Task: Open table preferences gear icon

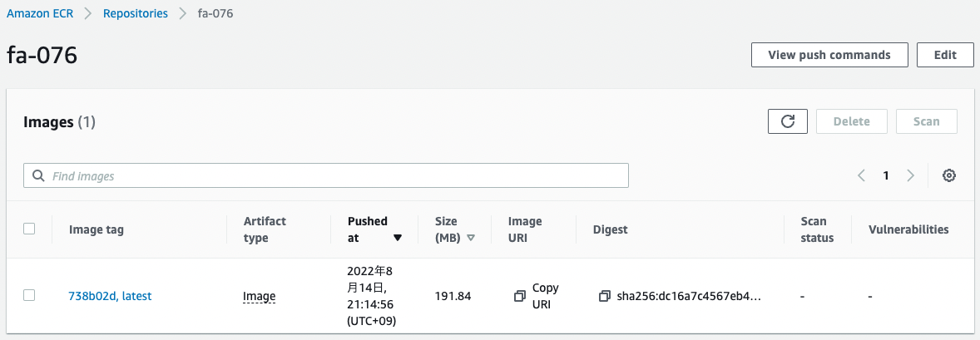Action: pos(948,175)
